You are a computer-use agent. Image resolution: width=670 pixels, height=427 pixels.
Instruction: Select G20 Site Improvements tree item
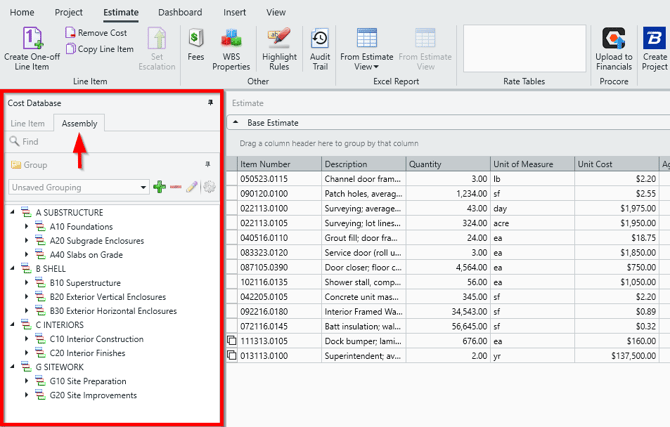tap(92, 395)
